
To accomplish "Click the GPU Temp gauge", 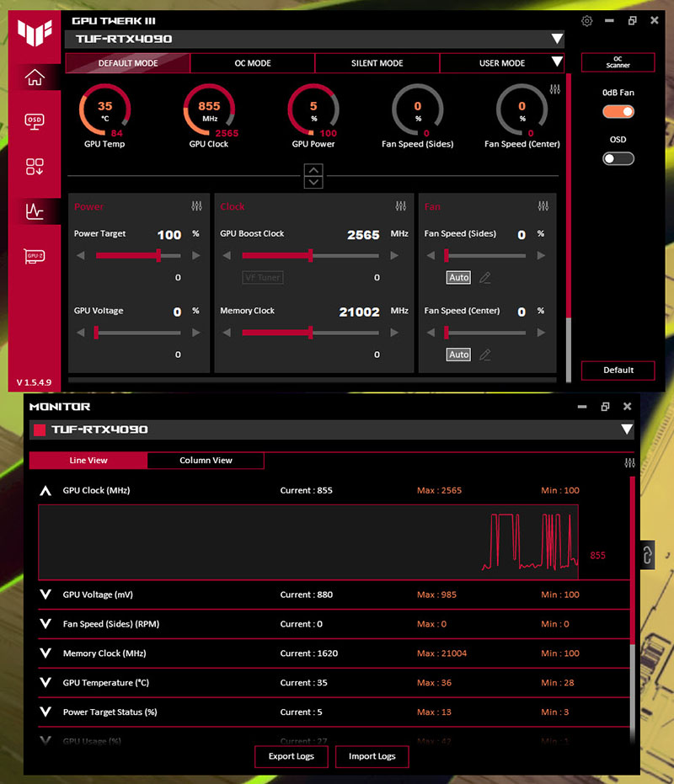I will pyautogui.click(x=104, y=111).
